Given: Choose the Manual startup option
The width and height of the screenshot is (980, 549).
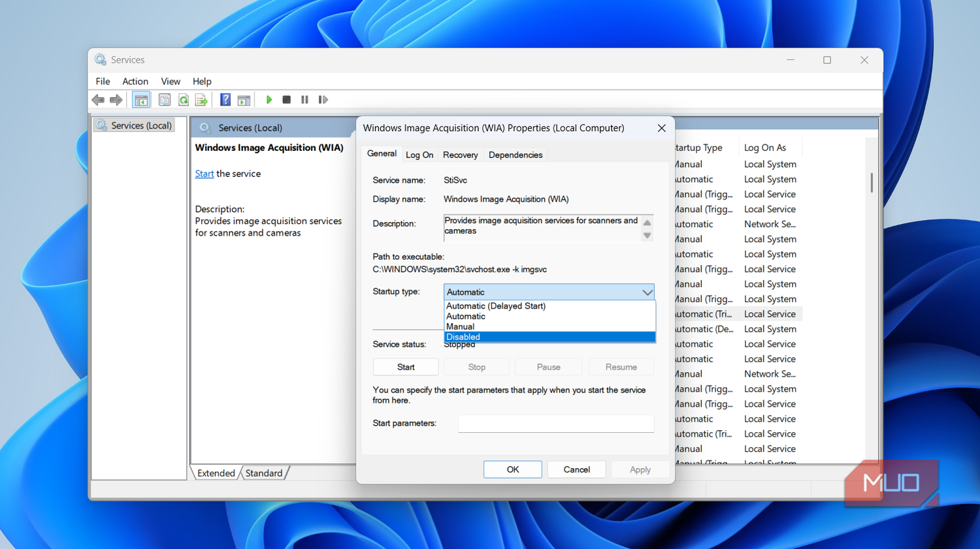Looking at the screenshot, I should [x=549, y=326].
